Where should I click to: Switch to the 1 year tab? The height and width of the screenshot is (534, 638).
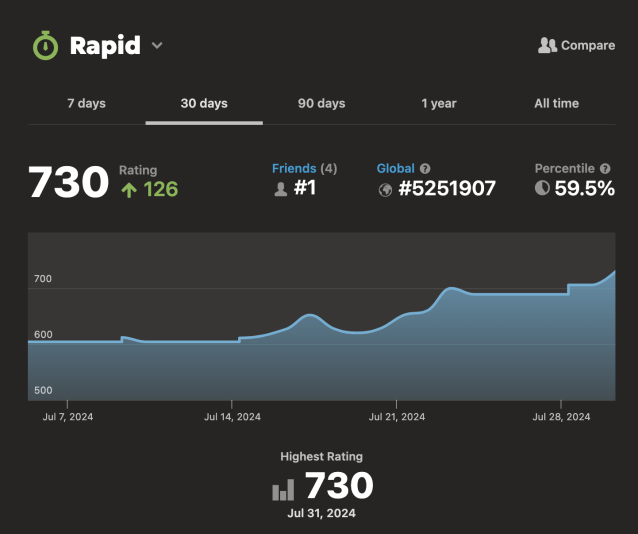point(439,104)
